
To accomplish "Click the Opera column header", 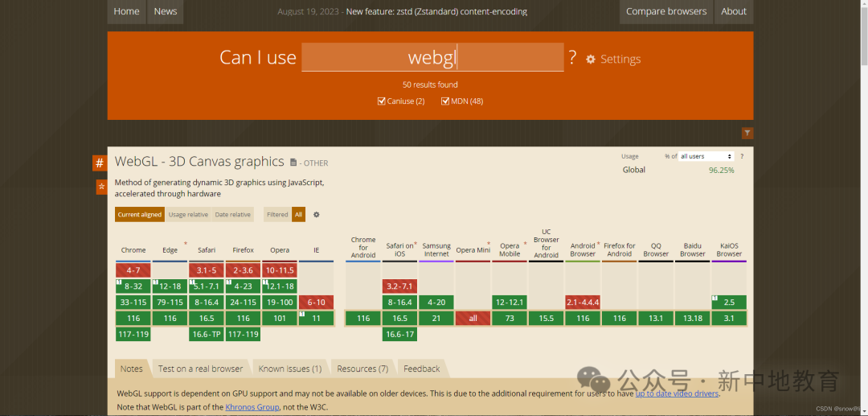I will [x=280, y=250].
